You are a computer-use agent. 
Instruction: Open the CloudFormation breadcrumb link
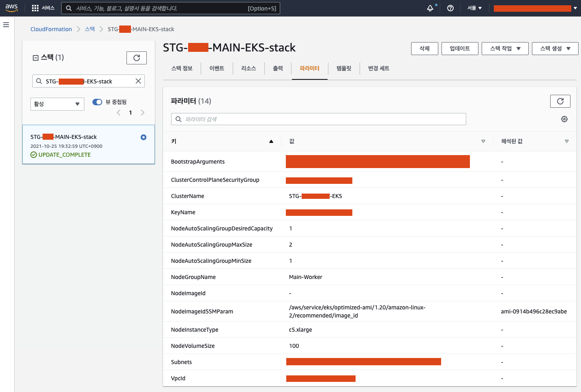click(x=51, y=29)
